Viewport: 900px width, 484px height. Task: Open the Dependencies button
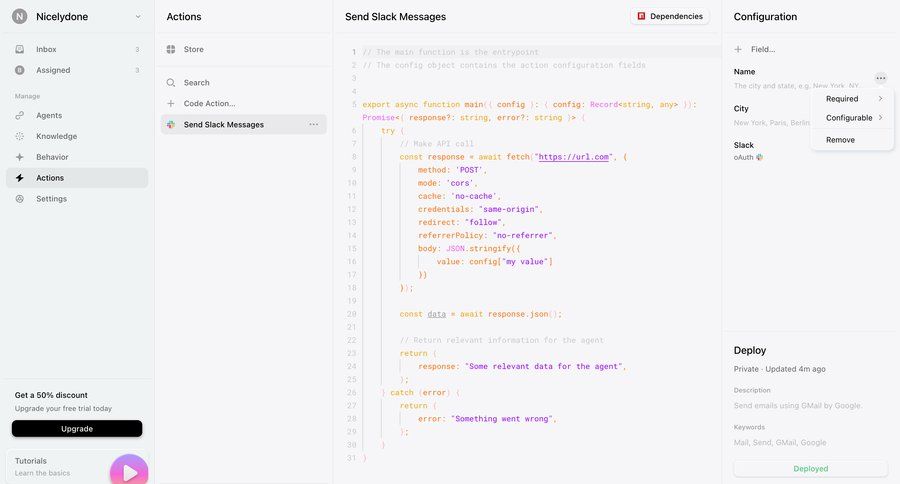[x=670, y=16]
